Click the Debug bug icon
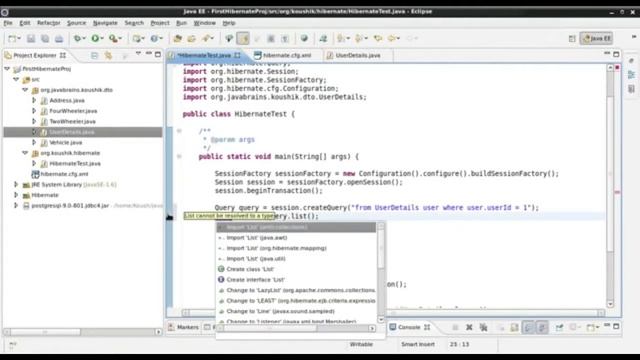This screenshot has height=360, width=640. point(77,38)
